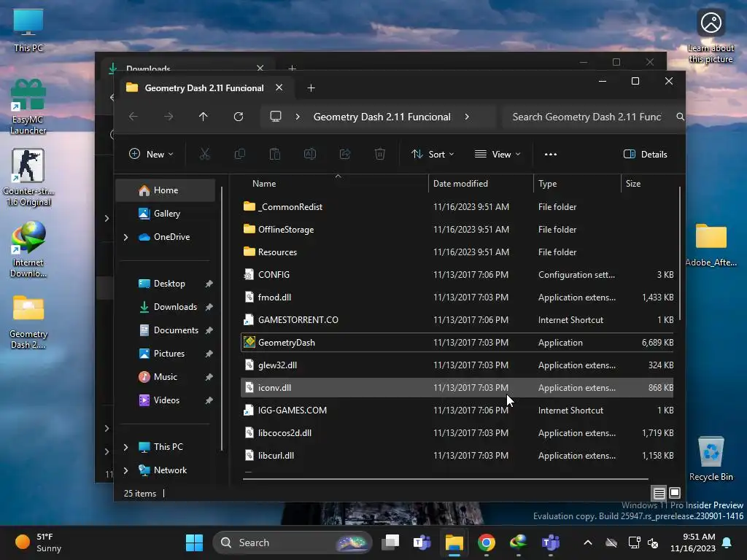Open Desktop quick access item
The image size is (747, 560).
169,284
